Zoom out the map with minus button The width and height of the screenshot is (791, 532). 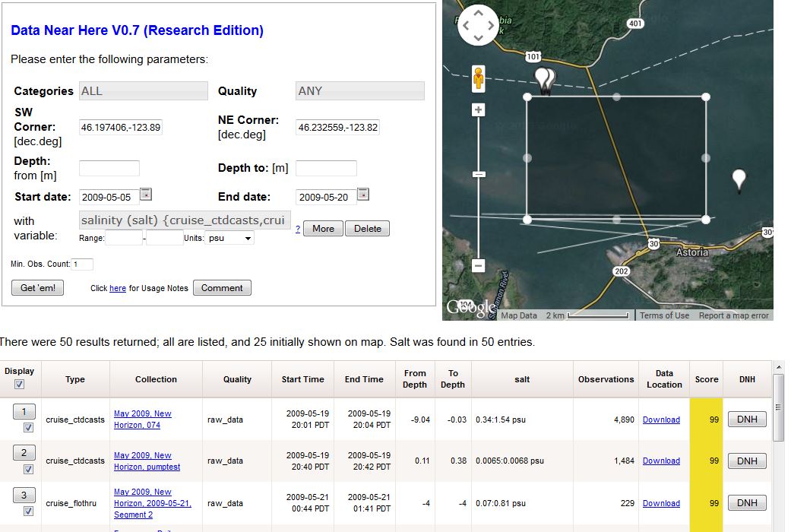pyautogui.click(x=478, y=265)
